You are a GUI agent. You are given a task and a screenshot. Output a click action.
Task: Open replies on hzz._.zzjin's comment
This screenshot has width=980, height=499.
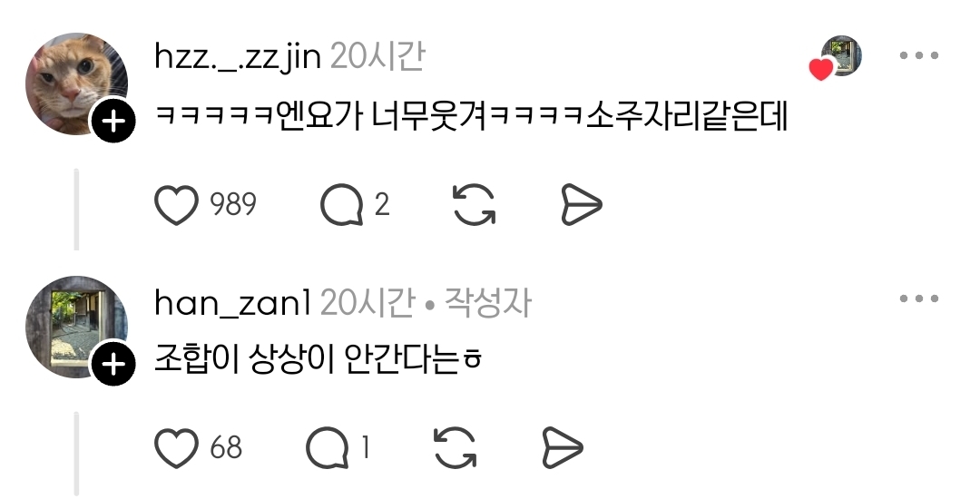coord(342,205)
